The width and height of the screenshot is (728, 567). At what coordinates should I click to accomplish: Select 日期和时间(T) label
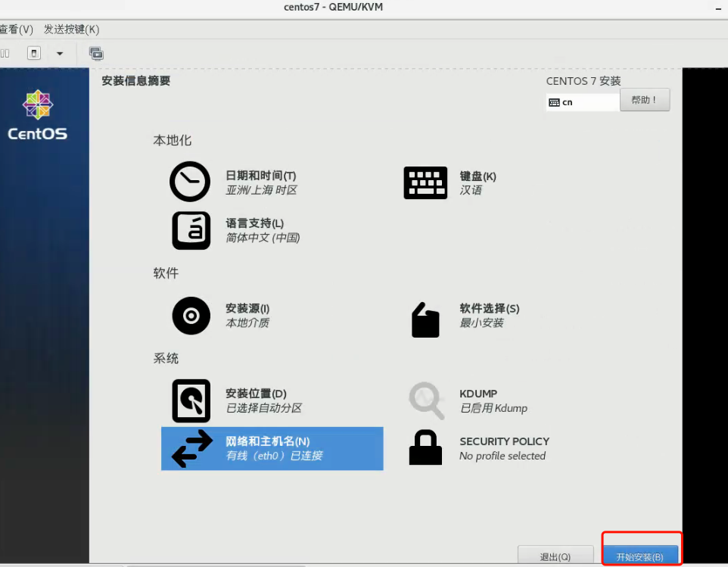[261, 176]
